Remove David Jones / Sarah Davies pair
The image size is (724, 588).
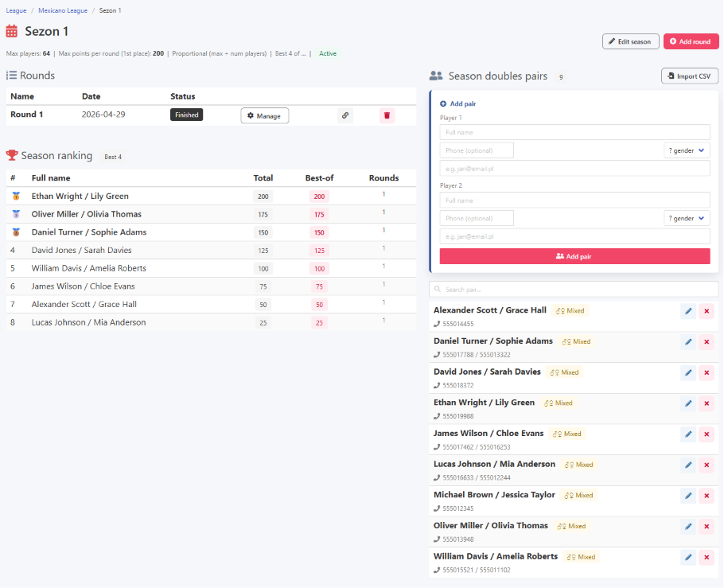706,372
